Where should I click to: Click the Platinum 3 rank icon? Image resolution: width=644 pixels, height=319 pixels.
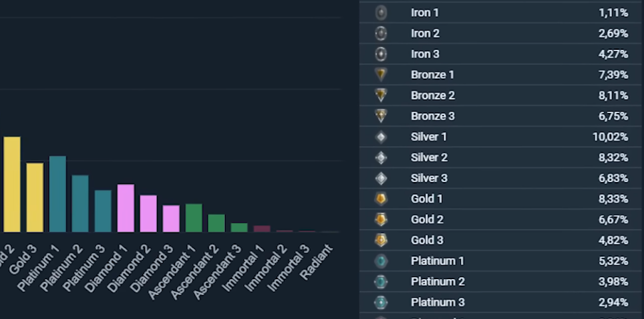pos(381,302)
